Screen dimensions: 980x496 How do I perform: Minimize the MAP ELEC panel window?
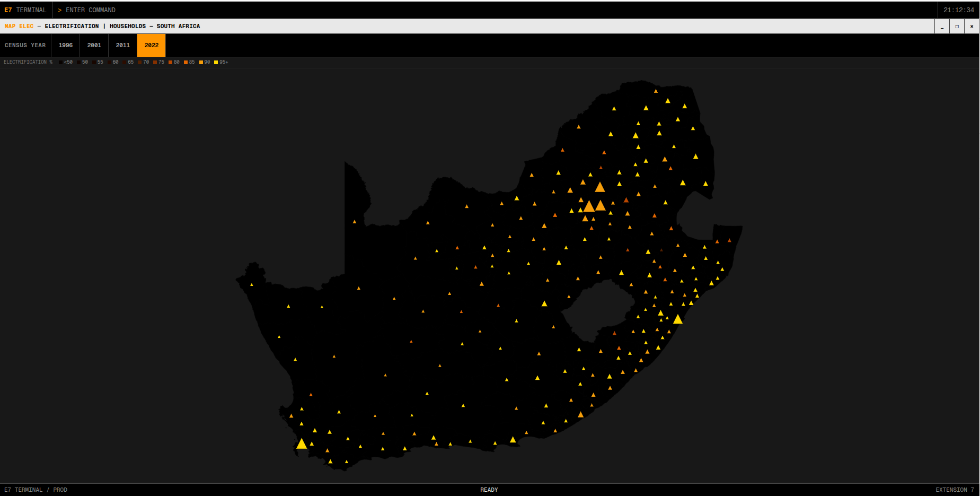click(942, 26)
